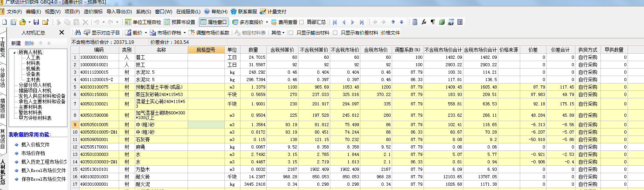Open the 导入导出(D) menu

119,11
